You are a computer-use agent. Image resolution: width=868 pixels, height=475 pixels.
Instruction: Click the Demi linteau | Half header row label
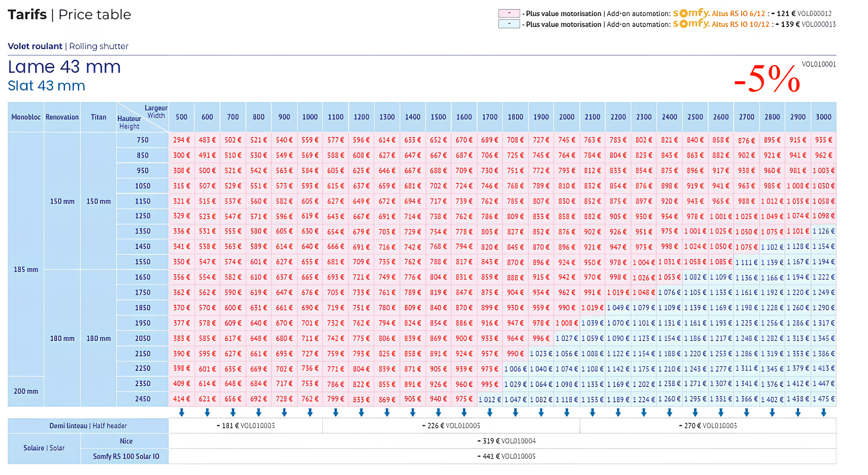tap(88, 426)
